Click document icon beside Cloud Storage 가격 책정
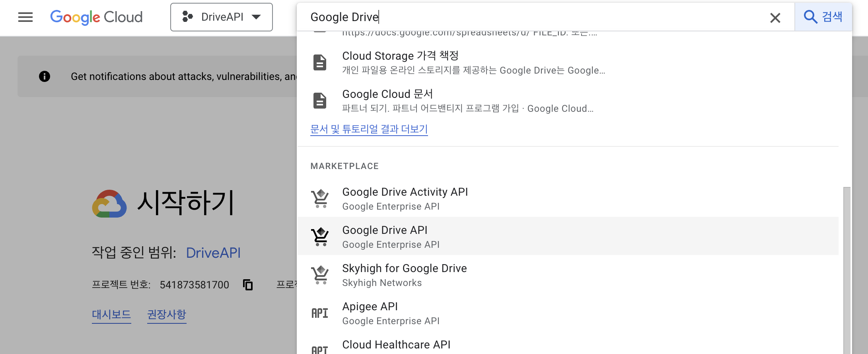The image size is (868, 354). (320, 62)
